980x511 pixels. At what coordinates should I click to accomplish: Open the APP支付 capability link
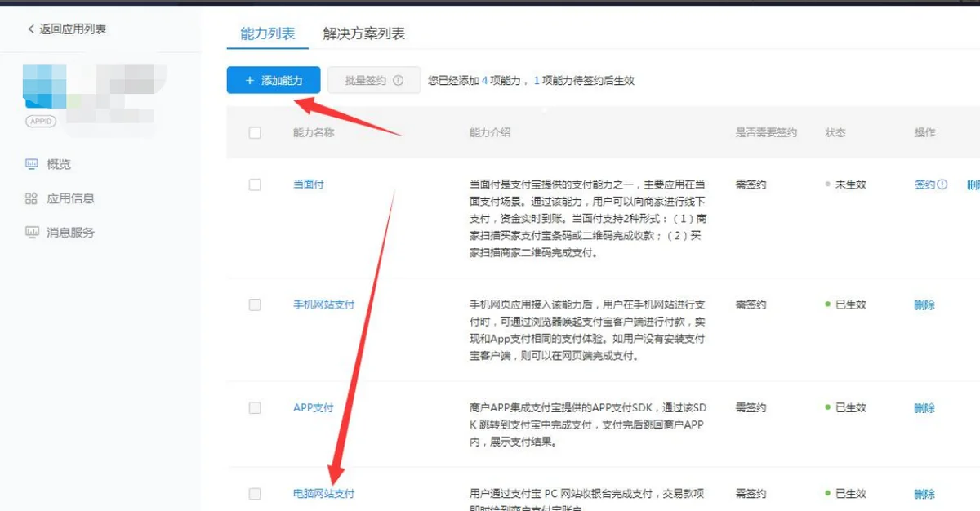pos(314,407)
